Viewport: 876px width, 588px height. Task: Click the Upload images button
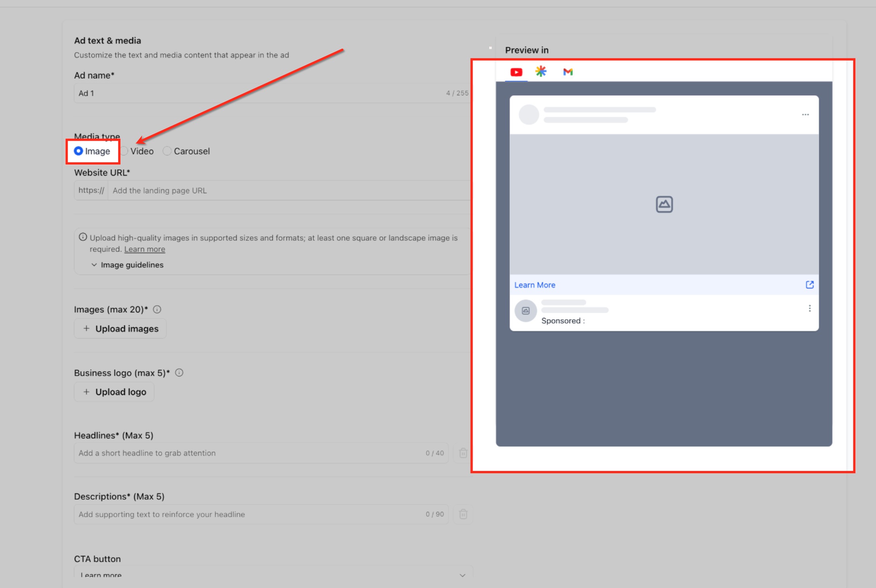tap(120, 329)
